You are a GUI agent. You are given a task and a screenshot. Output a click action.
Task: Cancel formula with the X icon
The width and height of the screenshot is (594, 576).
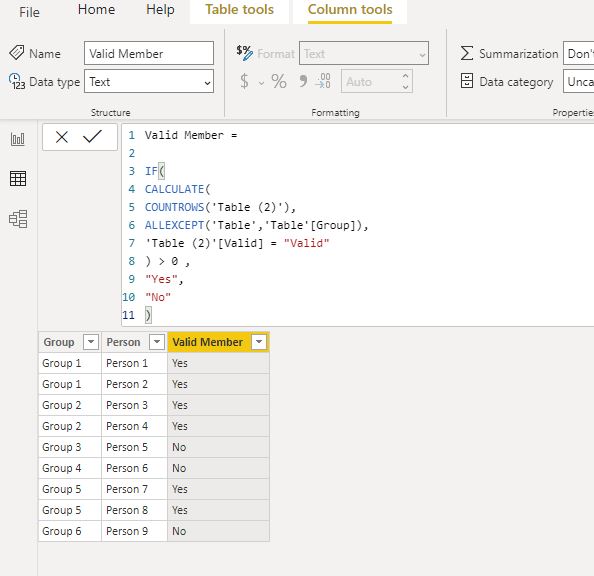[62, 137]
